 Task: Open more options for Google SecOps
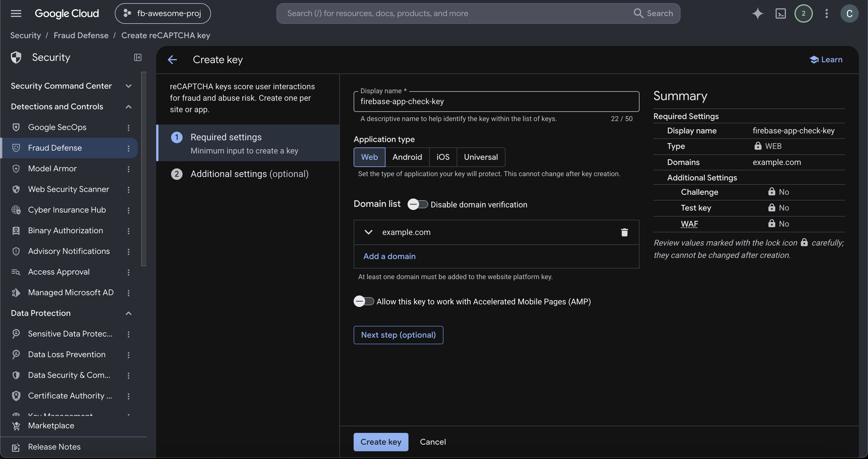(x=128, y=127)
